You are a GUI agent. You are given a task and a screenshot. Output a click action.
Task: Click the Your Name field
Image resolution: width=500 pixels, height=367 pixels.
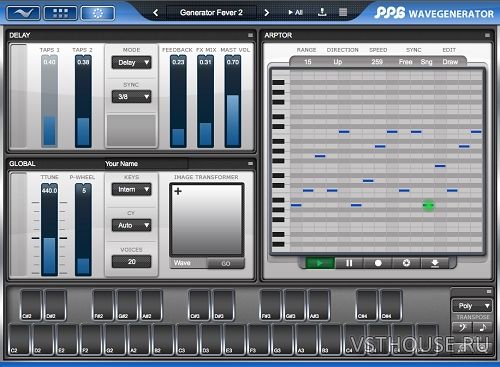[146, 164]
